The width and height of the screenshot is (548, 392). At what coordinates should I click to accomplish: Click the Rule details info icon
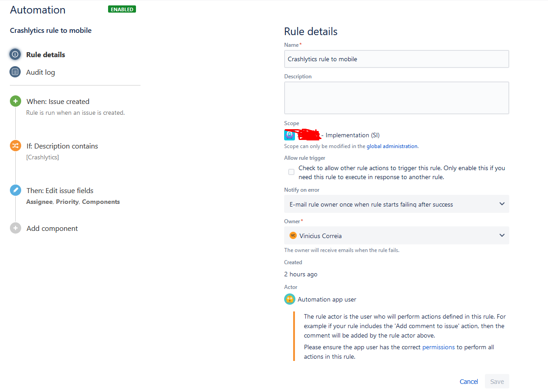pos(15,54)
